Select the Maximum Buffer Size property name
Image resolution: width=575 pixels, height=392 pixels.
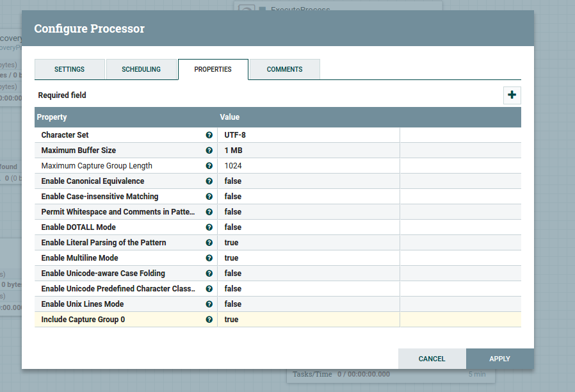79,151
